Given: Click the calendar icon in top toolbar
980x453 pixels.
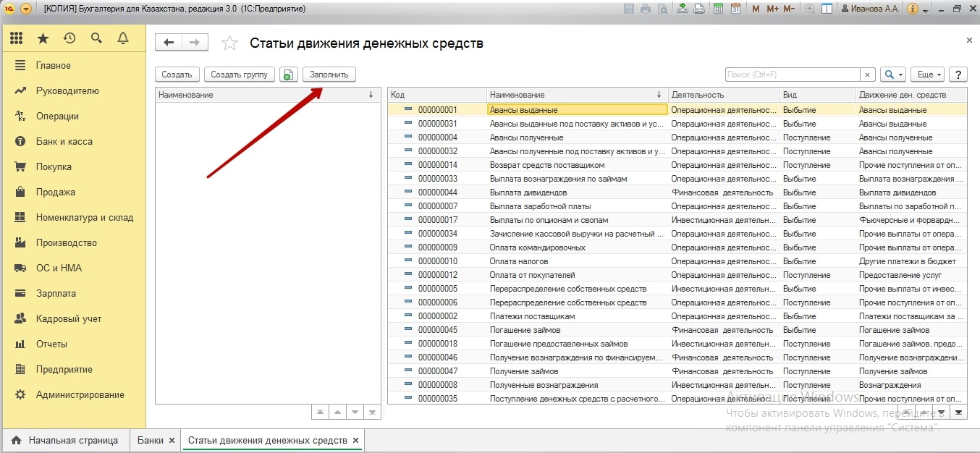Looking at the screenshot, I should coord(735,9).
